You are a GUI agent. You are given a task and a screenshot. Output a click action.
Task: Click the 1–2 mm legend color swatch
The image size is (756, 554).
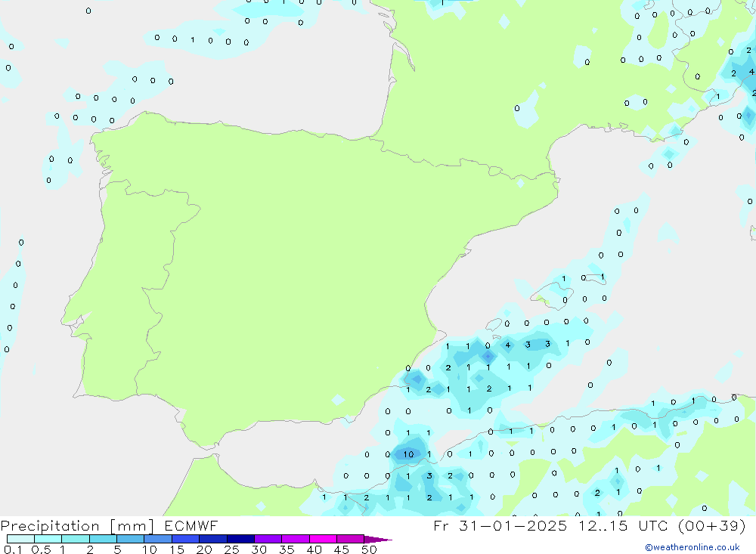(75, 539)
